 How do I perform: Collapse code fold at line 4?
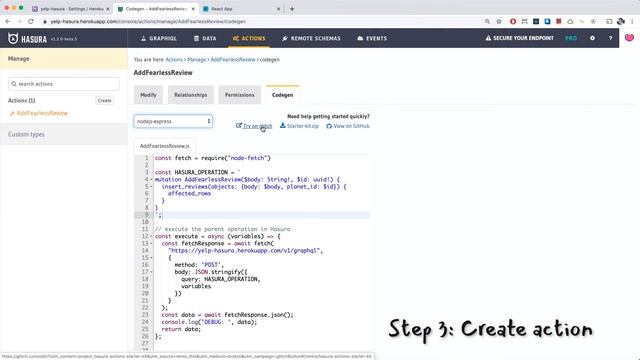[x=151, y=180]
